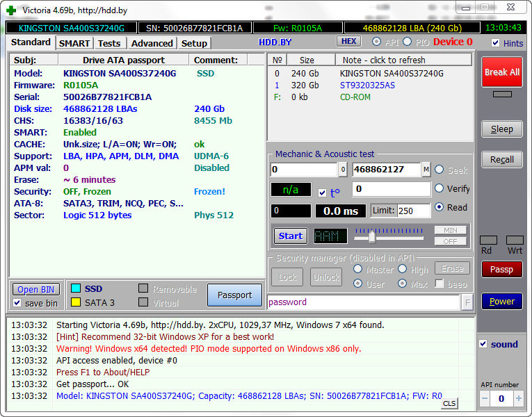
Task: Open the Setup tab
Action: (194, 43)
